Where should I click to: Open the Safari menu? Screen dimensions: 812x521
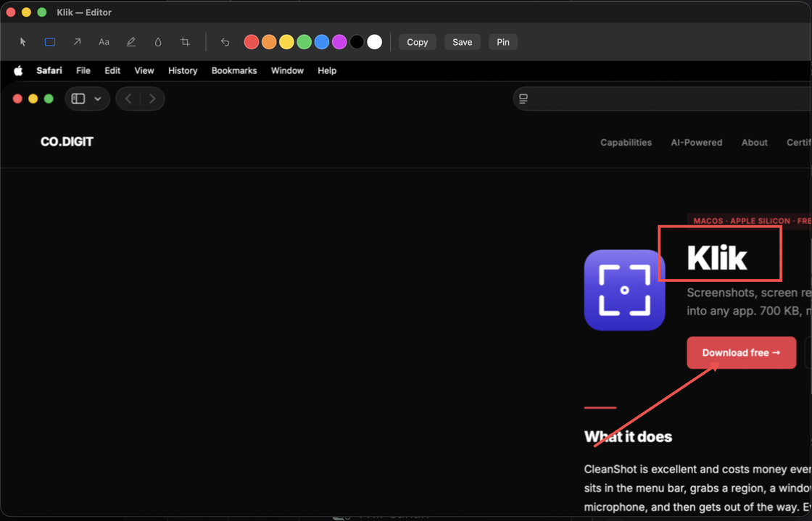click(49, 71)
